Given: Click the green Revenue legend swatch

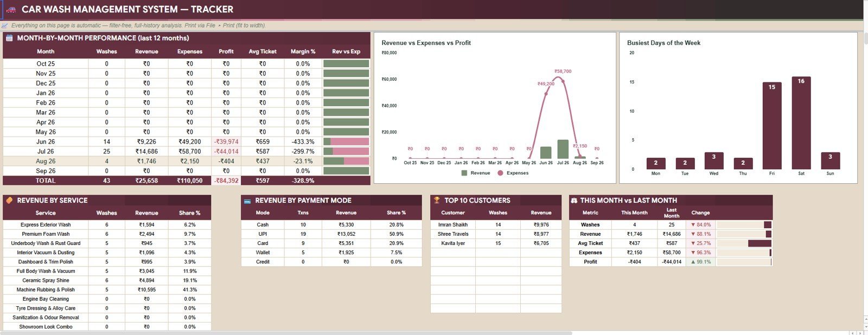Looking at the screenshot, I should [464, 173].
